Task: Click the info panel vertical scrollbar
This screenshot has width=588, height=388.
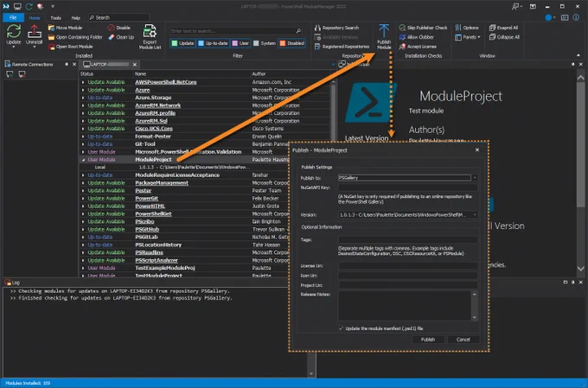Action: point(580,144)
